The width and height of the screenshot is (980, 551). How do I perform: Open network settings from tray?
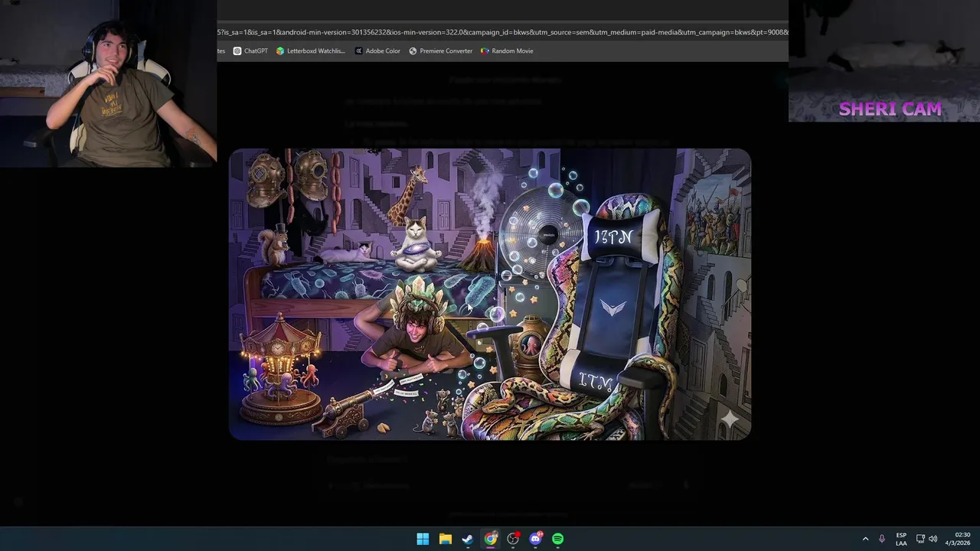coord(920,539)
